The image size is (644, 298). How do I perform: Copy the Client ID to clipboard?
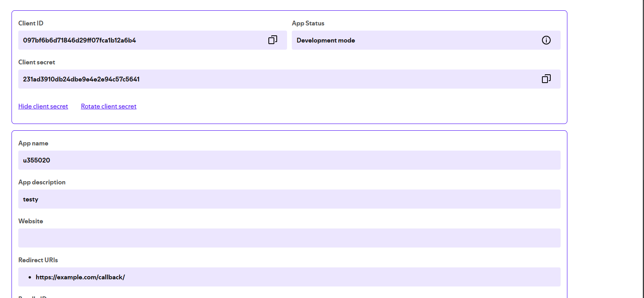(273, 40)
